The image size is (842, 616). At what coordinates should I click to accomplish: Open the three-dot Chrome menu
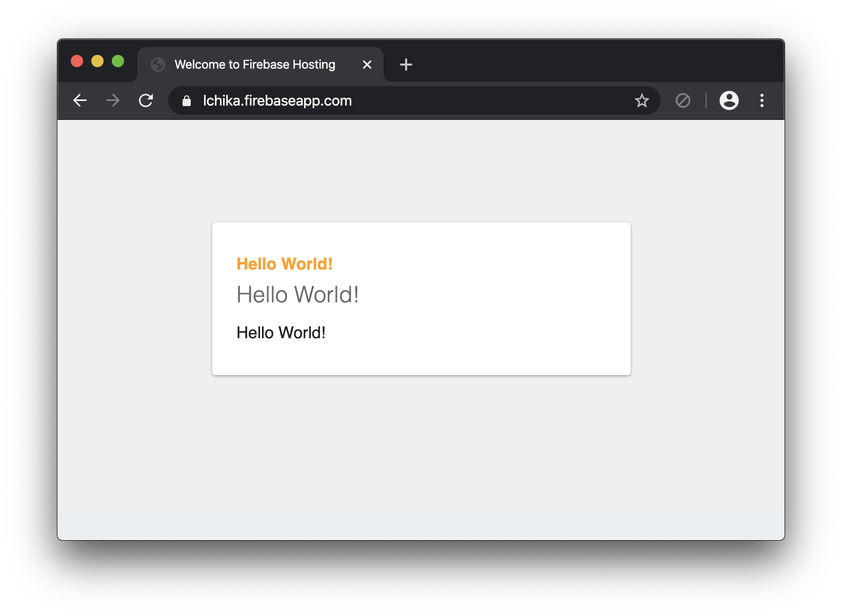[x=762, y=100]
